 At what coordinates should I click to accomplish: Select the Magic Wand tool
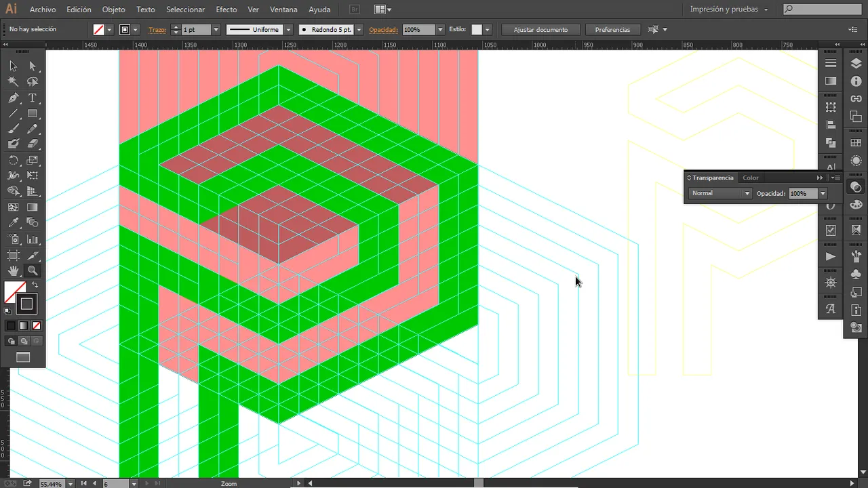click(x=13, y=82)
